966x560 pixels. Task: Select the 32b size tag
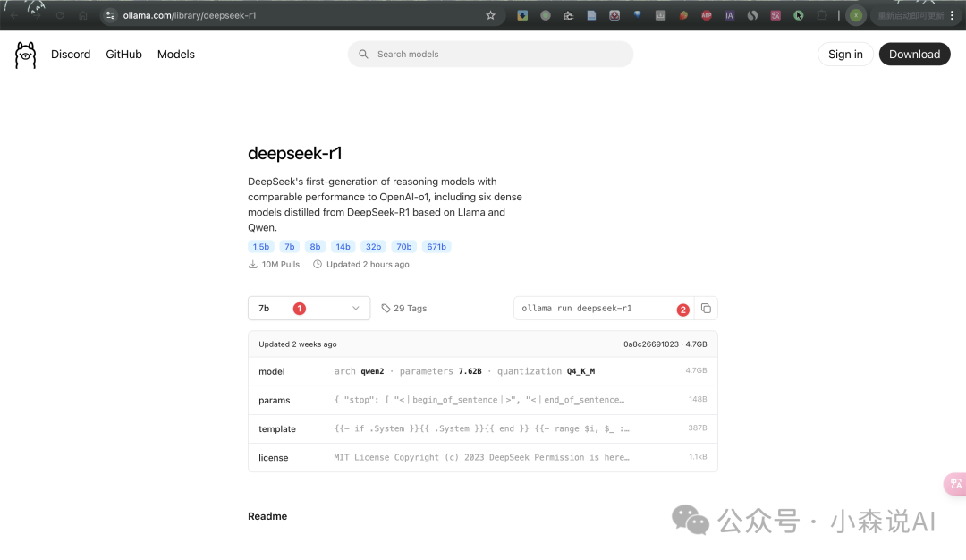[373, 246]
